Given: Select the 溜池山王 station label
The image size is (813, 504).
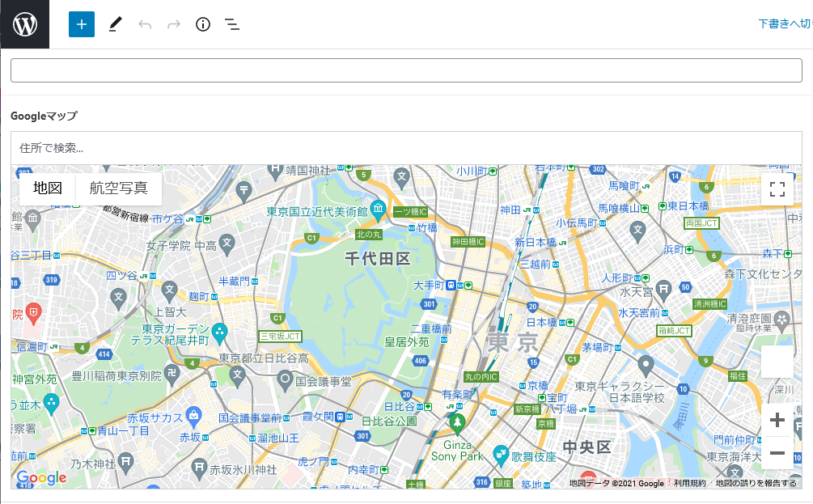Looking at the screenshot, I should (x=278, y=438).
